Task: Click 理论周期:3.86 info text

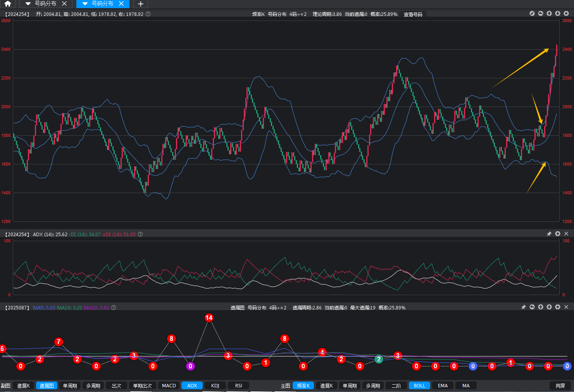Action: [327, 14]
